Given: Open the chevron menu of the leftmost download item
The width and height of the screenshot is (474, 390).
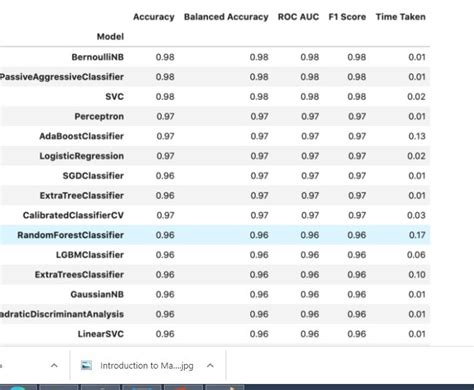Looking at the screenshot, I should (x=54, y=366).
